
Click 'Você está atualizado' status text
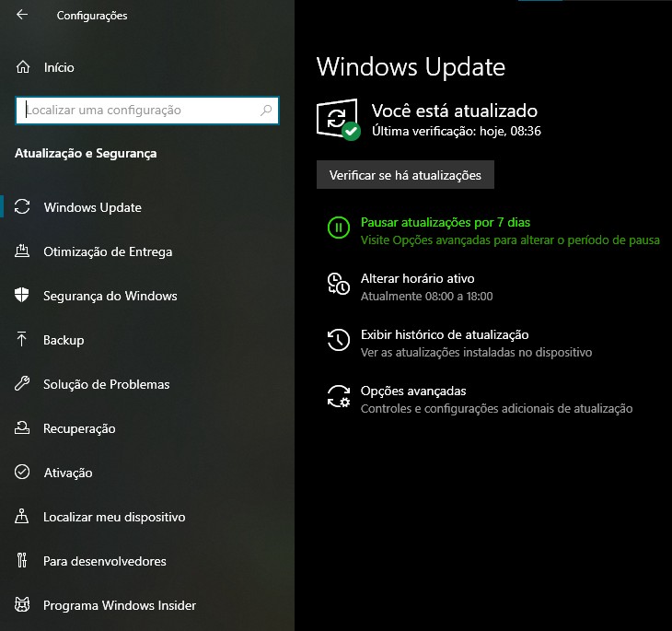pyautogui.click(x=454, y=111)
